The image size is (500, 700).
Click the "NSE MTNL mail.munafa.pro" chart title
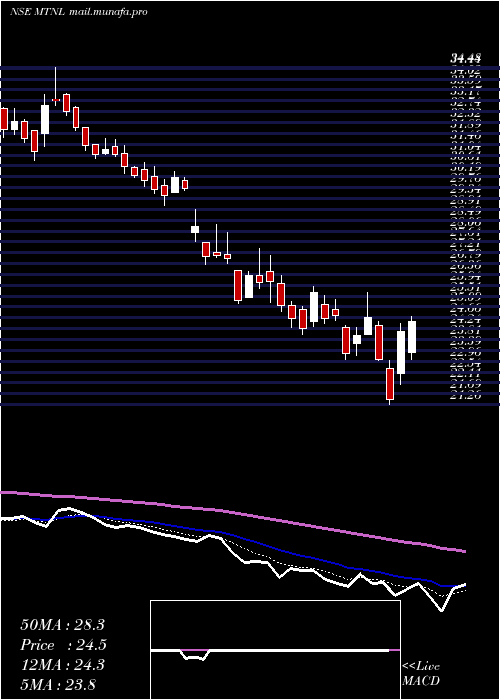[79, 12]
